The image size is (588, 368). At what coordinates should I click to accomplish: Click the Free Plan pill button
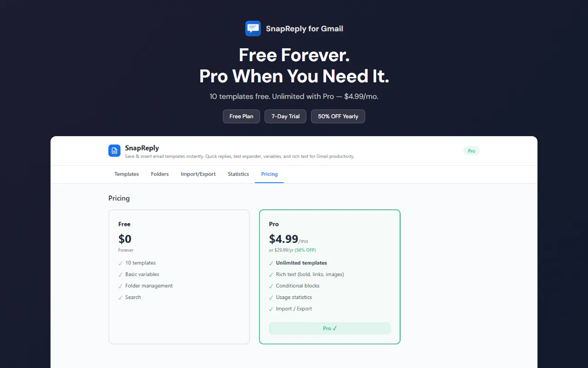pos(241,116)
